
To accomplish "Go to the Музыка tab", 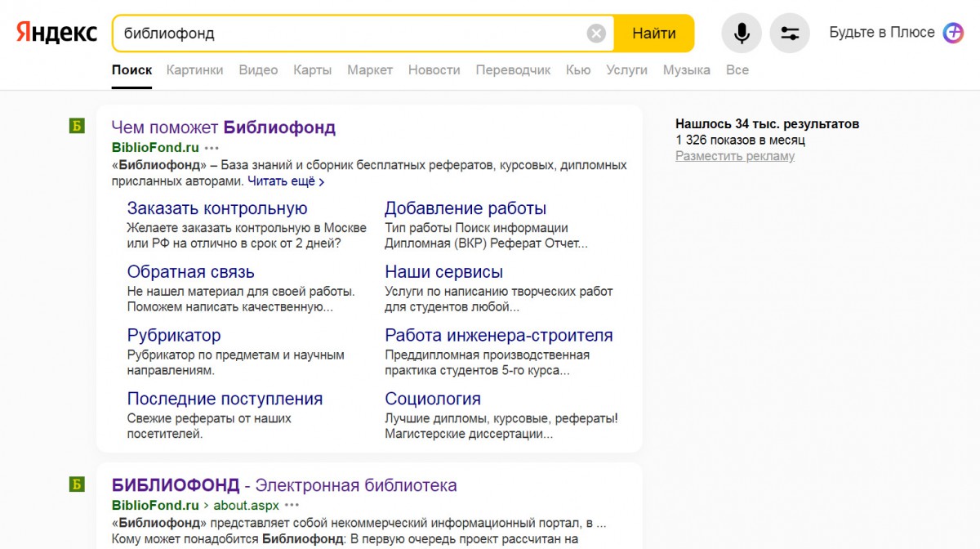I will coord(687,70).
